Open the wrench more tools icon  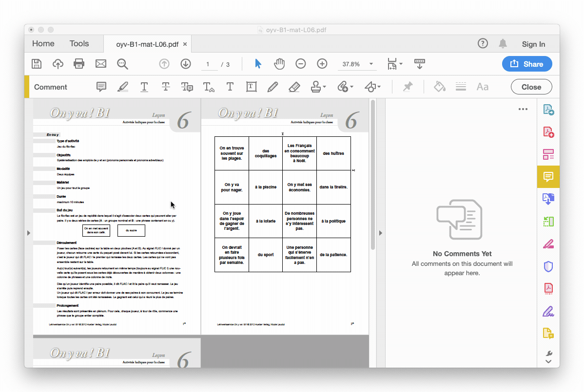(x=548, y=353)
